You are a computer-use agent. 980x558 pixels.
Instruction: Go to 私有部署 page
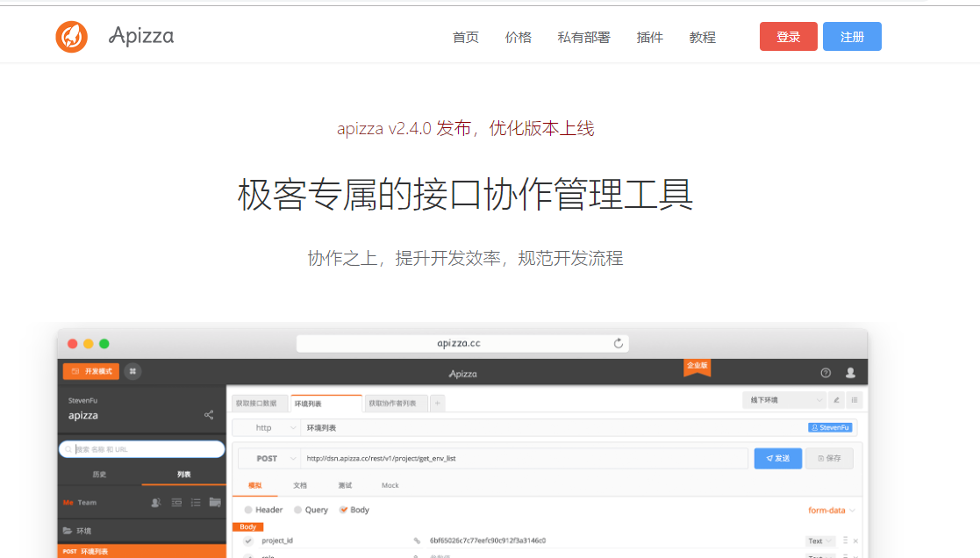(583, 38)
